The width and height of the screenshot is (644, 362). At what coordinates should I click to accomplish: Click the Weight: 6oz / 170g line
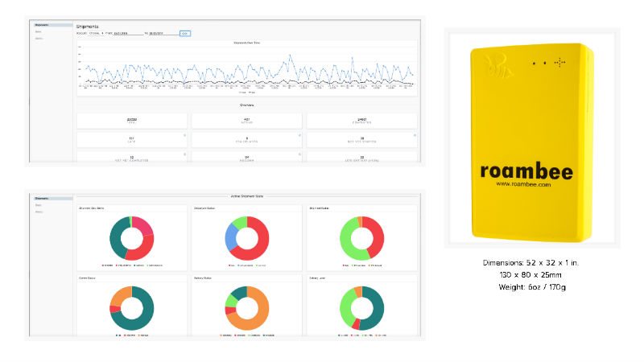(532, 287)
